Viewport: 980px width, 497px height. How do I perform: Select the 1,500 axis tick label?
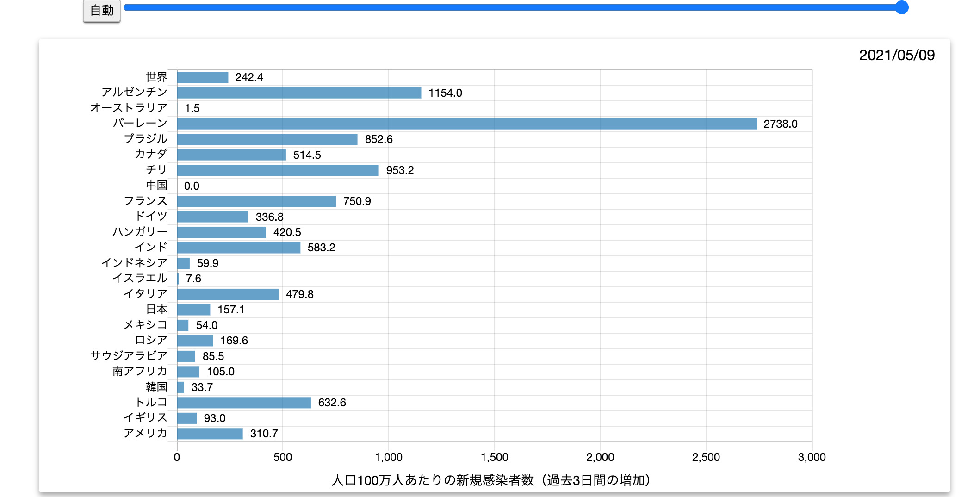(495, 457)
